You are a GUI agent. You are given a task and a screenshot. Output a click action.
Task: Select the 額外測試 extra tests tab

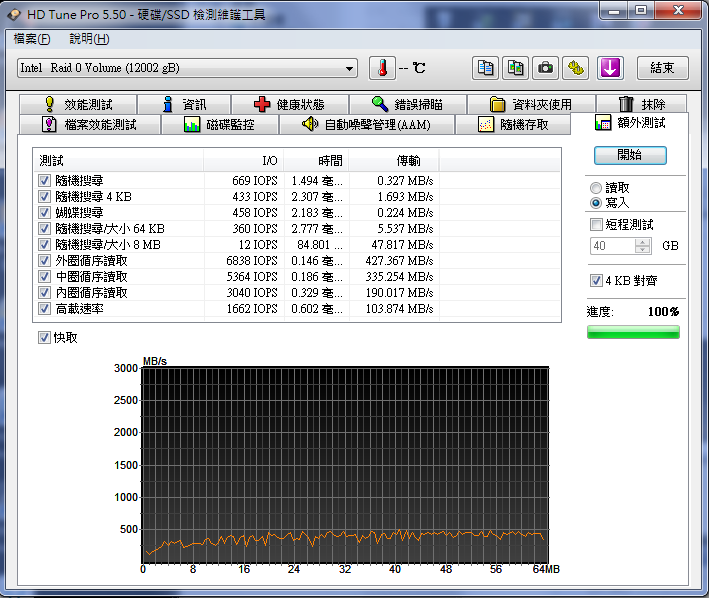(629, 123)
